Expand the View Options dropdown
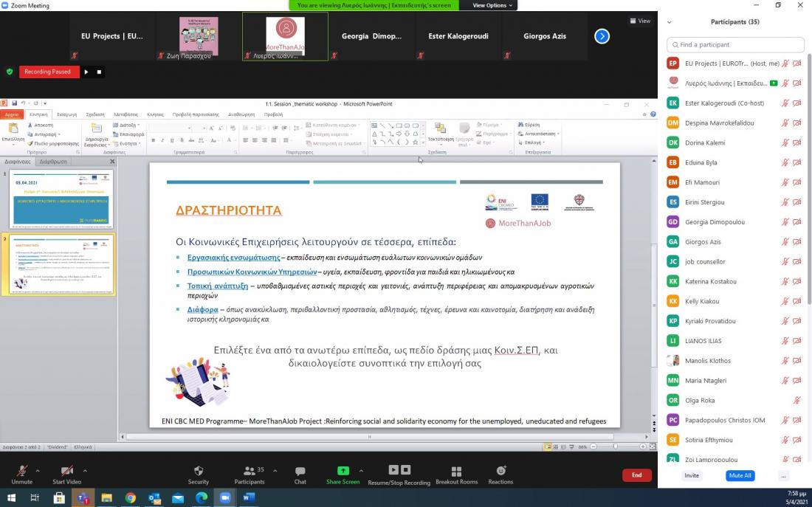This screenshot has width=812, height=507. [x=489, y=5]
